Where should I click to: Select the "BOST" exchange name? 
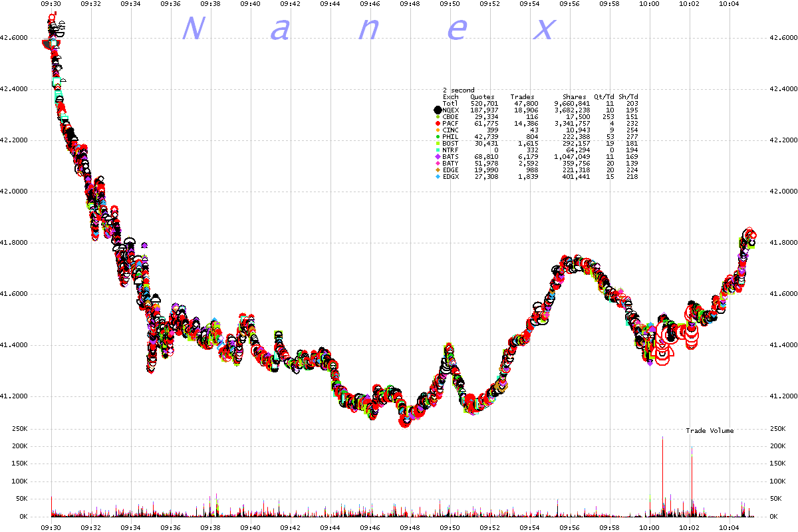[451, 144]
